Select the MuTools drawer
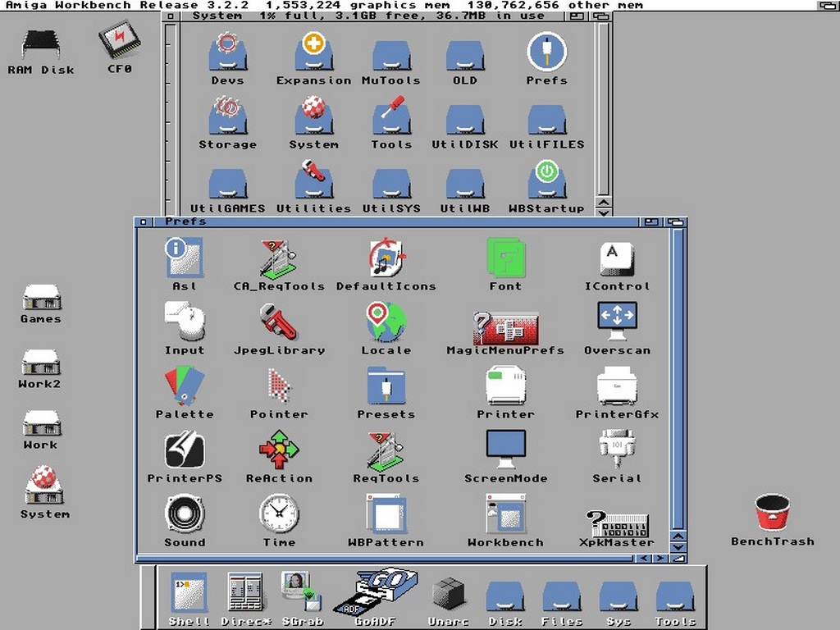The height and width of the screenshot is (630, 840). pyautogui.click(x=391, y=56)
